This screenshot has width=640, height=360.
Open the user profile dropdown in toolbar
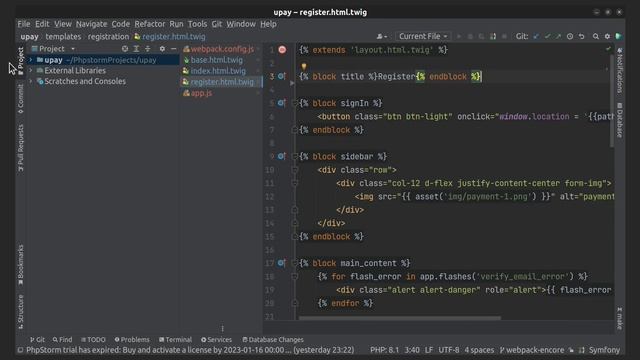[382, 36]
